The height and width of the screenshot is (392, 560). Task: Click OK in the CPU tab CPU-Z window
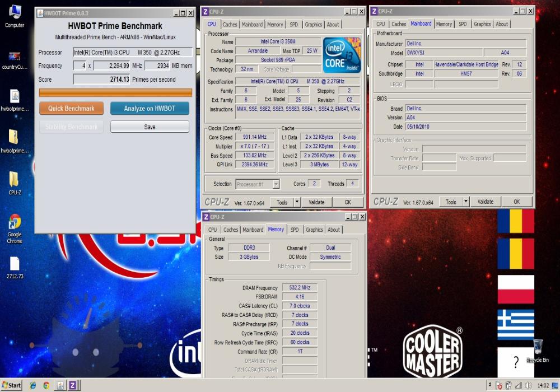pos(348,202)
